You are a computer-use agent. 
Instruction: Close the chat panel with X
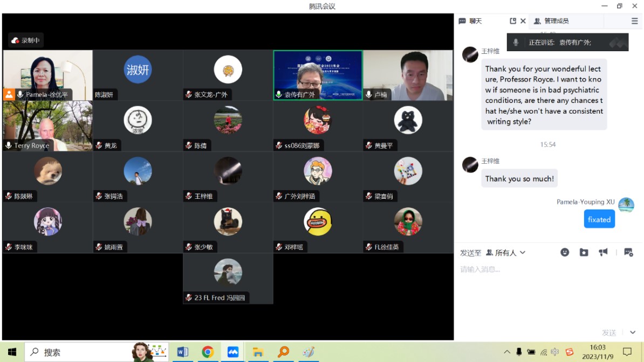point(523,21)
